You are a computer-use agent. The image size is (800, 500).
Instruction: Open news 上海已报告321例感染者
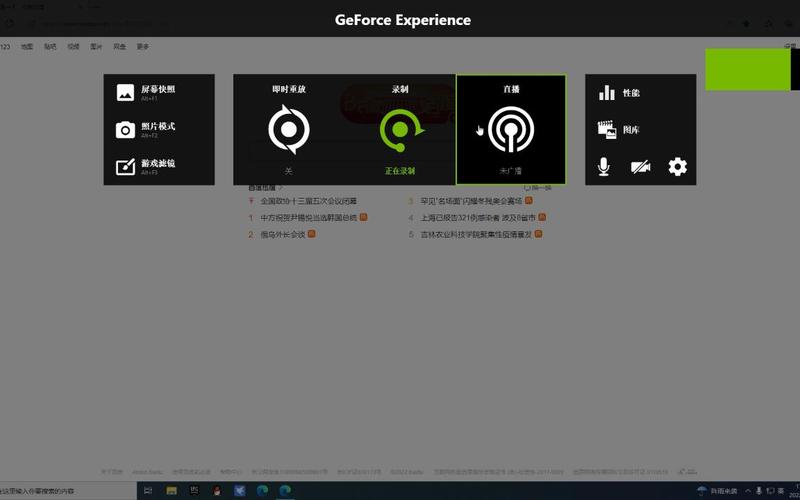(478, 217)
